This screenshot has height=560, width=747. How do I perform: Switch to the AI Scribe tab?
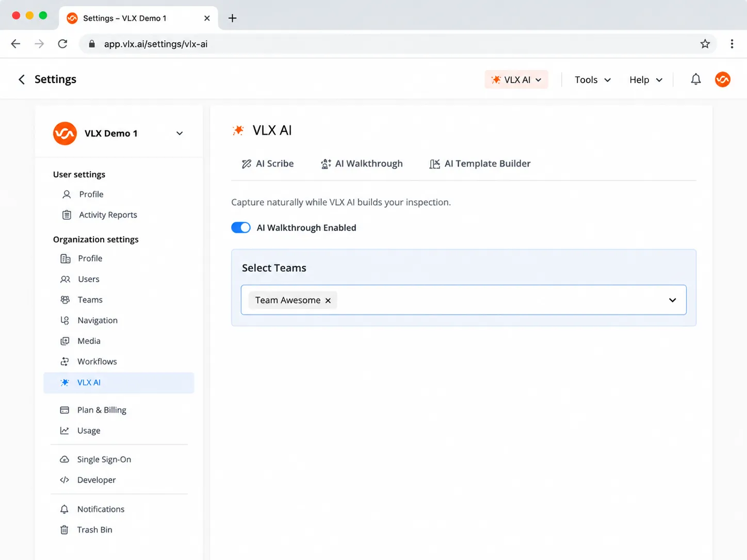(268, 163)
